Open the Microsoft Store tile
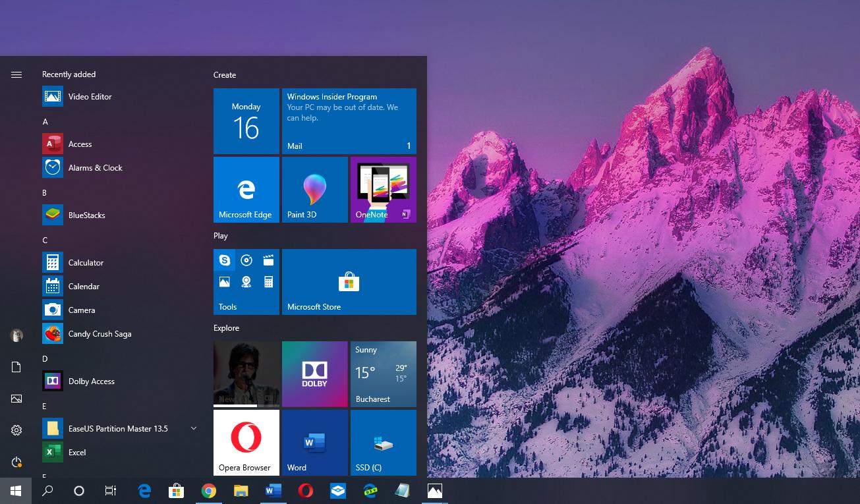The width and height of the screenshot is (860, 504). 349,282
